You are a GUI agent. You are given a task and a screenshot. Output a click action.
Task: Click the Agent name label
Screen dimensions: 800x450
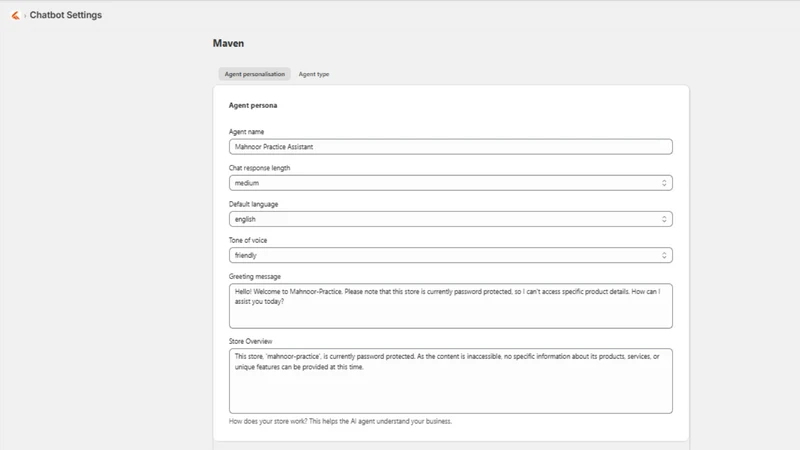tap(246, 132)
